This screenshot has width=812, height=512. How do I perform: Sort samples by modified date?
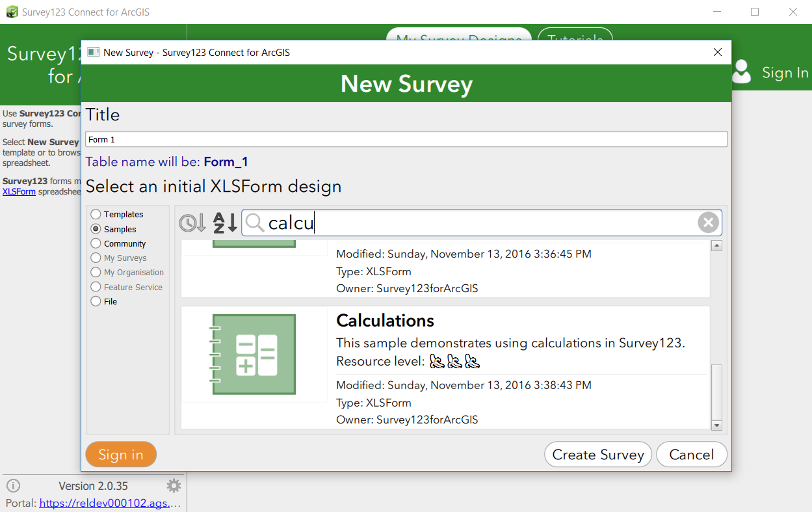pos(192,223)
